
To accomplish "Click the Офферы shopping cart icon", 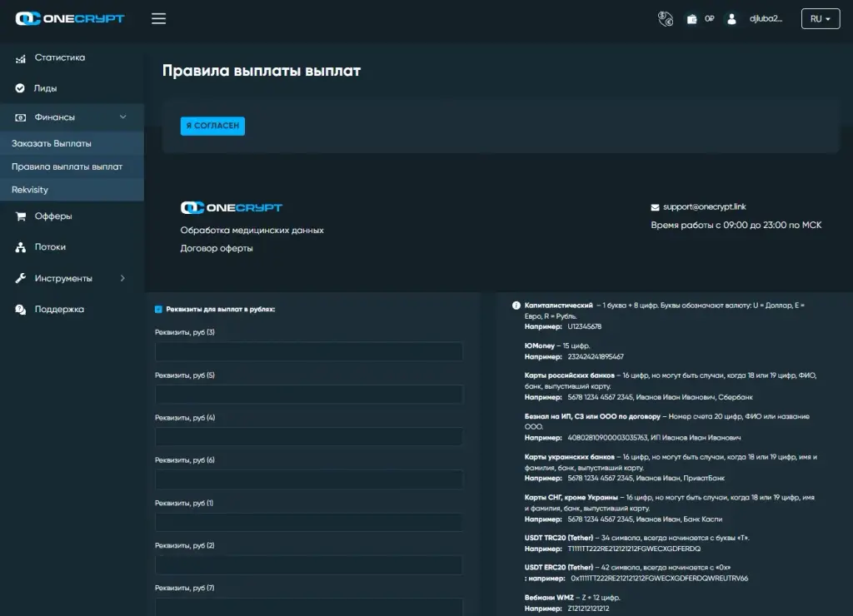I will (x=21, y=216).
